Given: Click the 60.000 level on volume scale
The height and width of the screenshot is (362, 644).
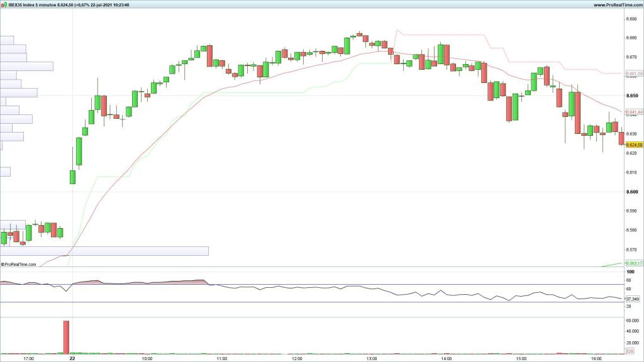Looking at the screenshot, I should (x=631, y=321).
